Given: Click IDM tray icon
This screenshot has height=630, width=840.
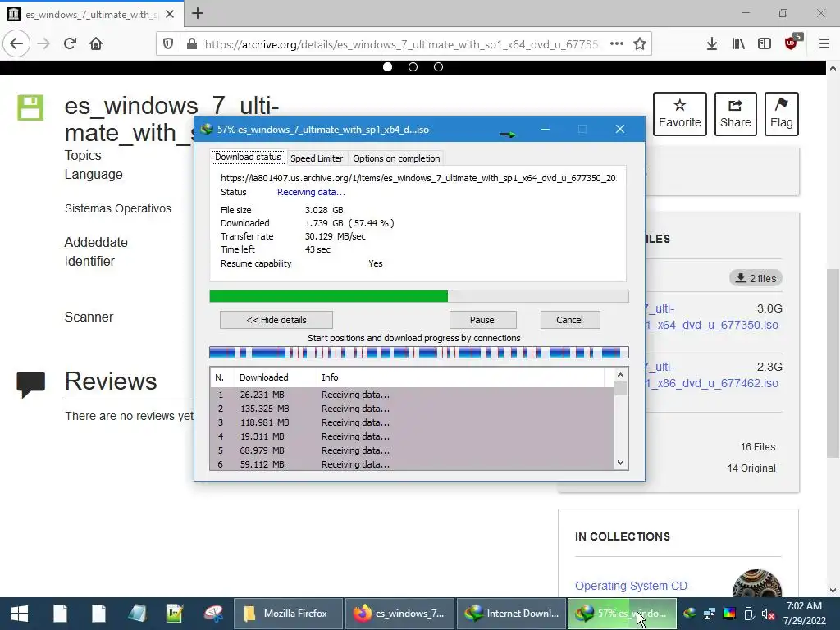Looking at the screenshot, I should point(689,614).
